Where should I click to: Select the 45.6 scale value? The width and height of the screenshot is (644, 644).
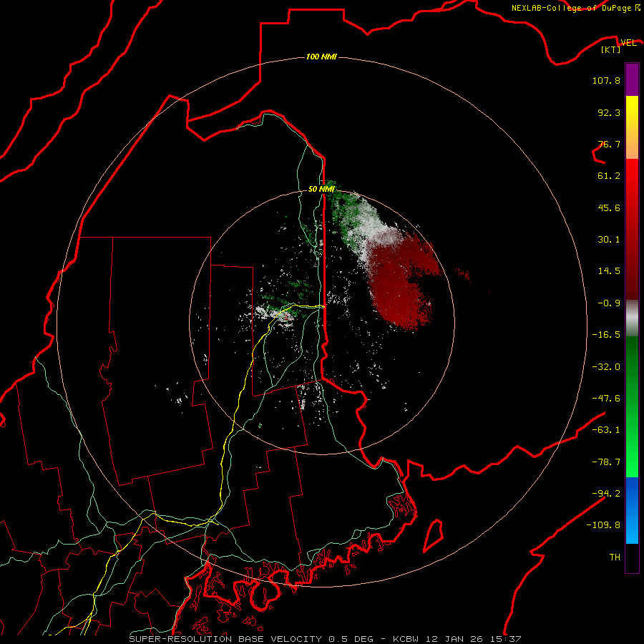(609, 208)
